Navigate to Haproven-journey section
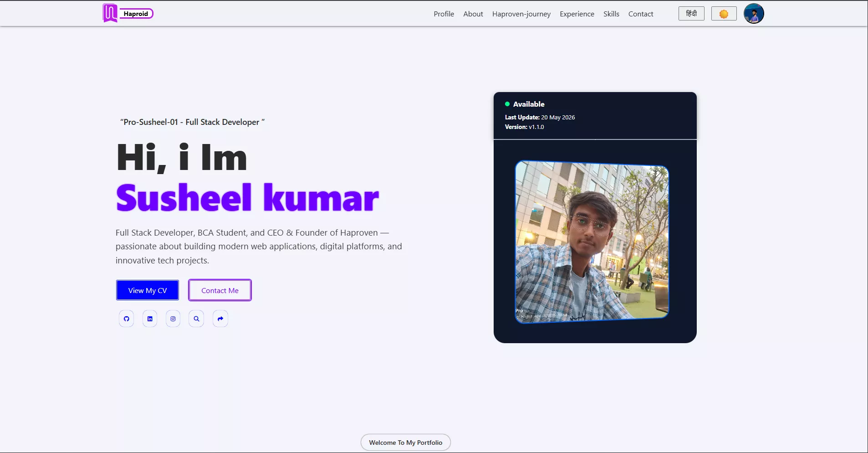The width and height of the screenshot is (868, 453). [521, 14]
